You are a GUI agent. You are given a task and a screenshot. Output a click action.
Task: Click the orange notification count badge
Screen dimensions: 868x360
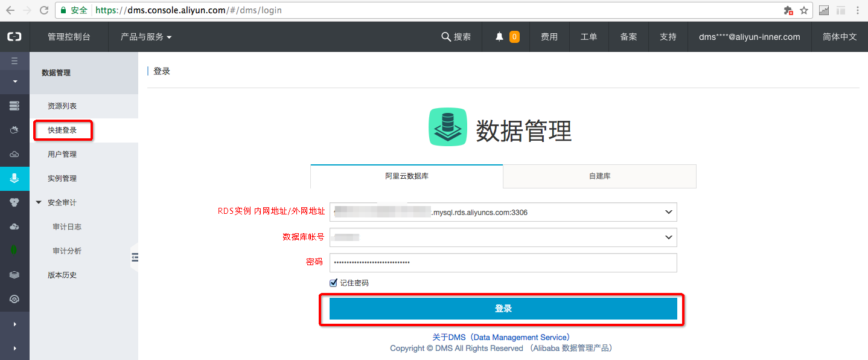(x=514, y=37)
